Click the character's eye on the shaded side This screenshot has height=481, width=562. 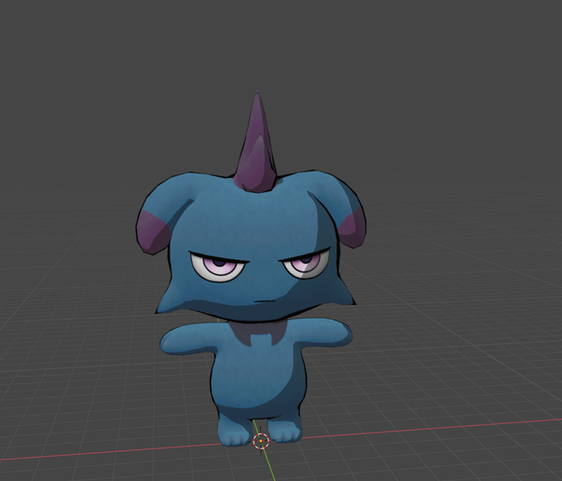click(306, 265)
